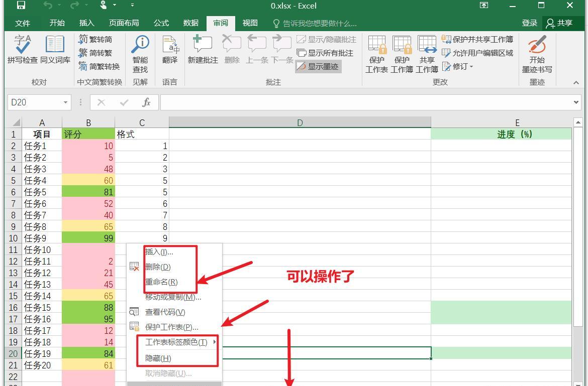
Task: Choose 隐藏(H) in context menu
Action: pyautogui.click(x=175, y=358)
